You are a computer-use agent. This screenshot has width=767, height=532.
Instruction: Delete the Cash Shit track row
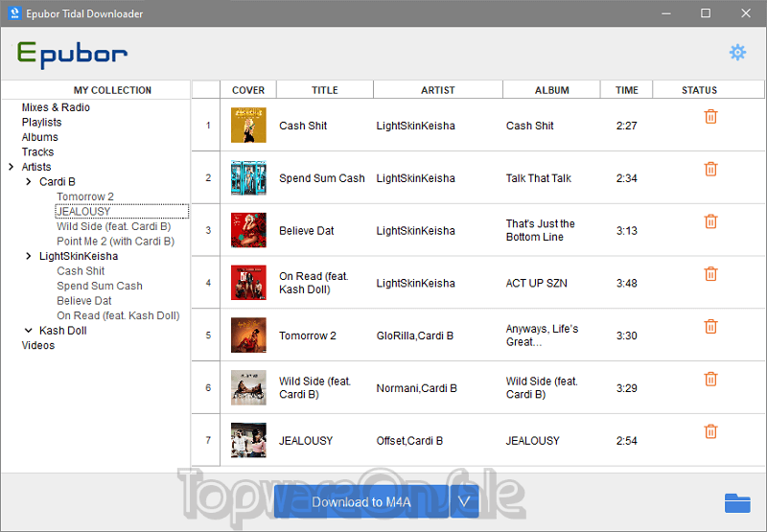710,116
